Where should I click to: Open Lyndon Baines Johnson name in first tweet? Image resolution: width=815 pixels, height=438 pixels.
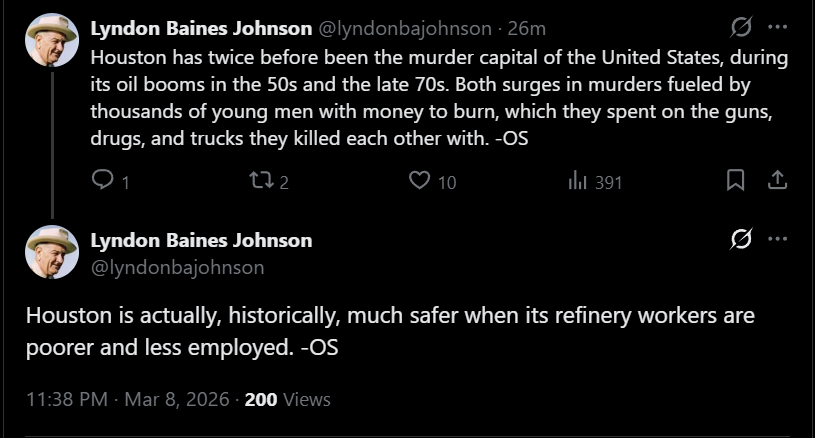coord(201,28)
